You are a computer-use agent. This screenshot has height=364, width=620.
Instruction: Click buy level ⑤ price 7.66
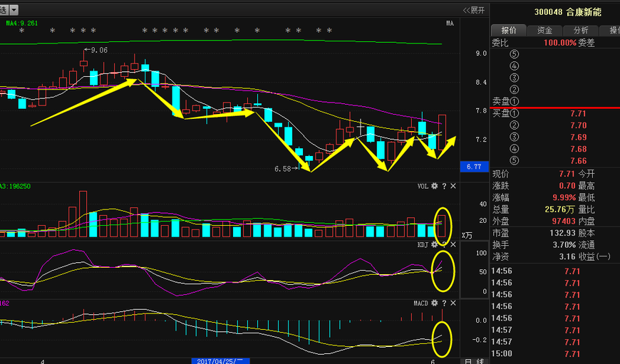pyautogui.click(x=578, y=161)
